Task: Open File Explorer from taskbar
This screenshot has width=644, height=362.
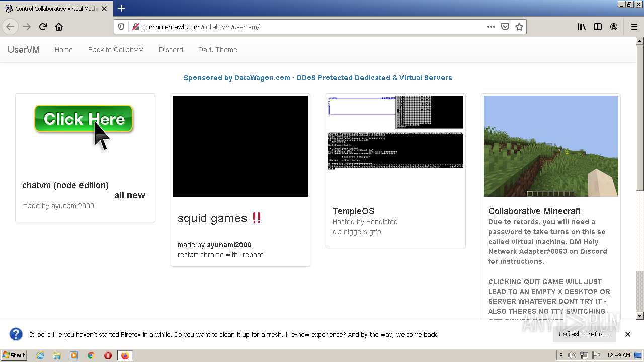Action: coord(57,355)
